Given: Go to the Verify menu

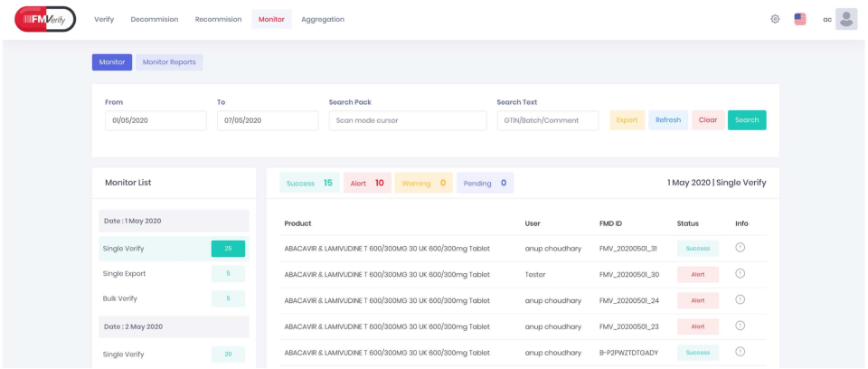Looking at the screenshot, I should click(x=103, y=19).
